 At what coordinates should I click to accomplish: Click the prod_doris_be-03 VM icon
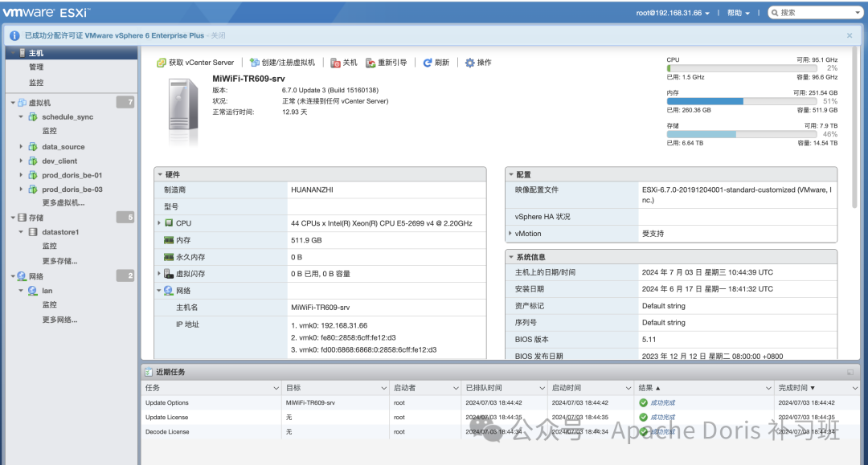pos(33,190)
